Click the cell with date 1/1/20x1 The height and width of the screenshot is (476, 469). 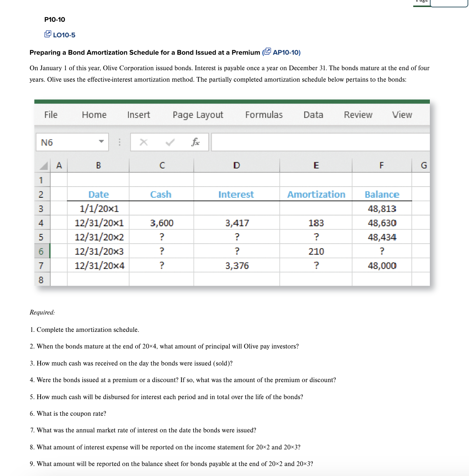98,208
